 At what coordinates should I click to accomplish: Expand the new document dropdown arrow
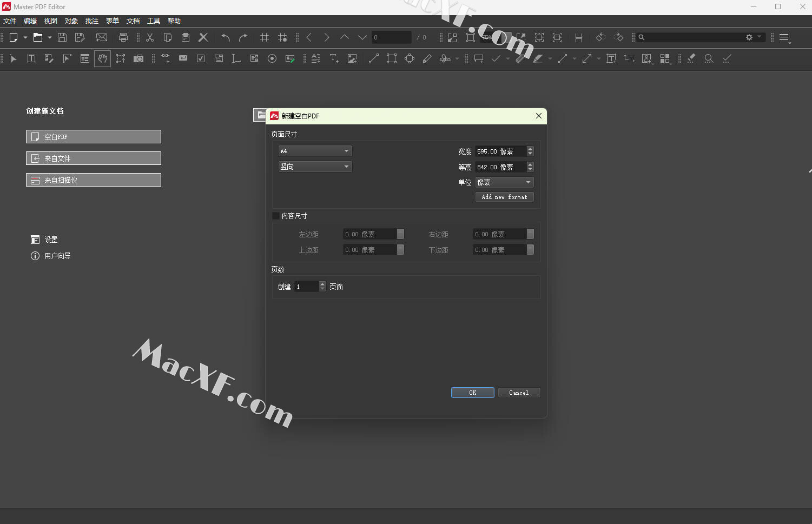coord(25,37)
